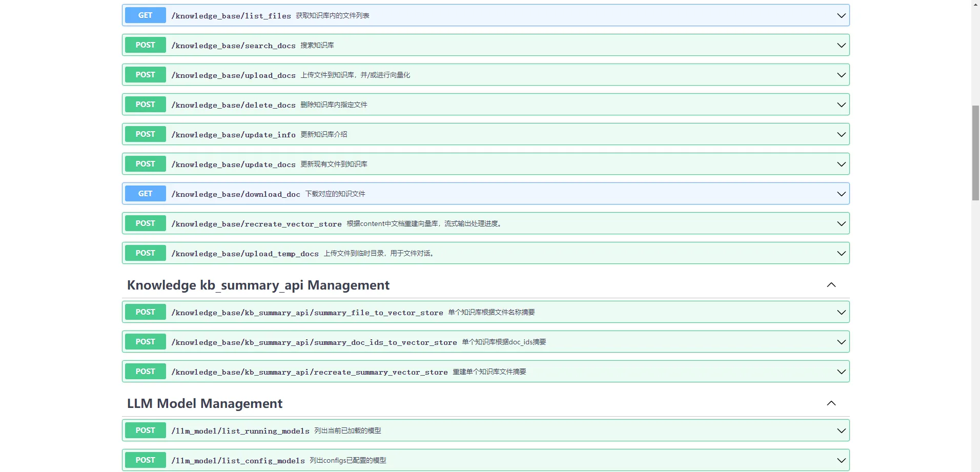Expand the /knowledge_base/search_docs chevron
The image size is (980, 472).
[841, 45]
